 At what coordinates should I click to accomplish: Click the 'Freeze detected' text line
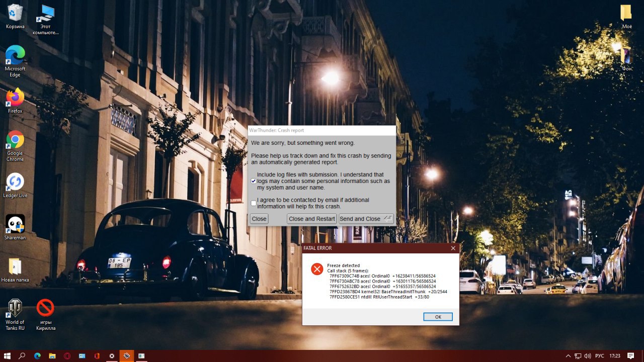[344, 265]
